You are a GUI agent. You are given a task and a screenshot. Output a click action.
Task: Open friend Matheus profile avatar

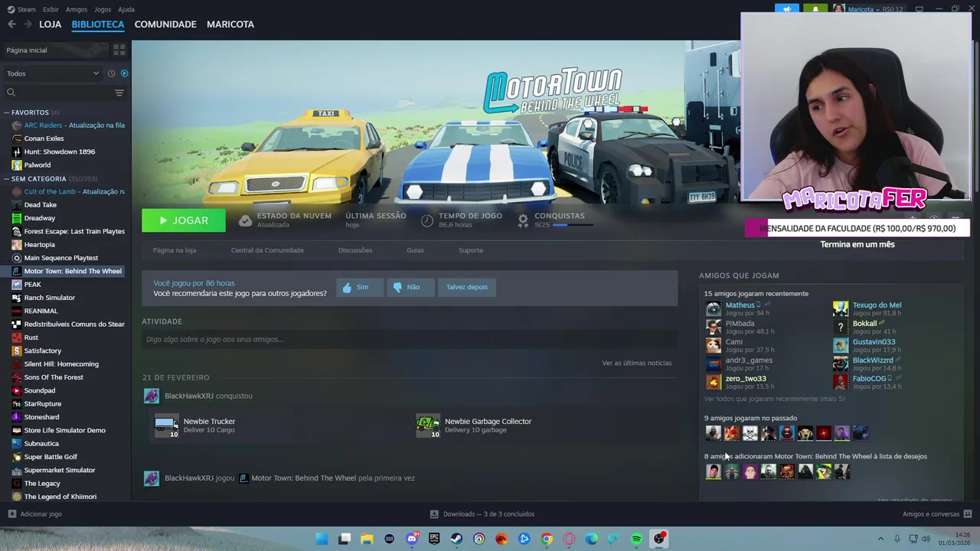point(714,309)
